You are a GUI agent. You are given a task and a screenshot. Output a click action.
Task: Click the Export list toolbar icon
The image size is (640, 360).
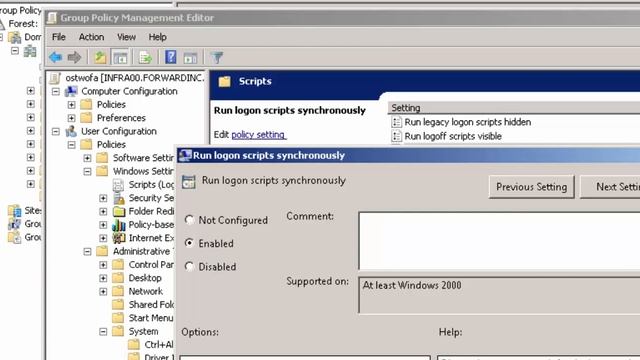(x=145, y=58)
